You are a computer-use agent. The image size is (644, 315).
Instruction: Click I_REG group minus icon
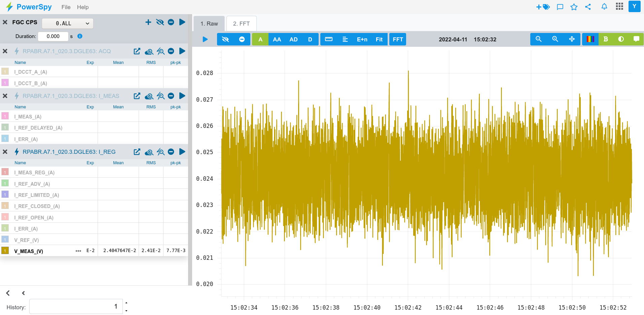(x=171, y=152)
